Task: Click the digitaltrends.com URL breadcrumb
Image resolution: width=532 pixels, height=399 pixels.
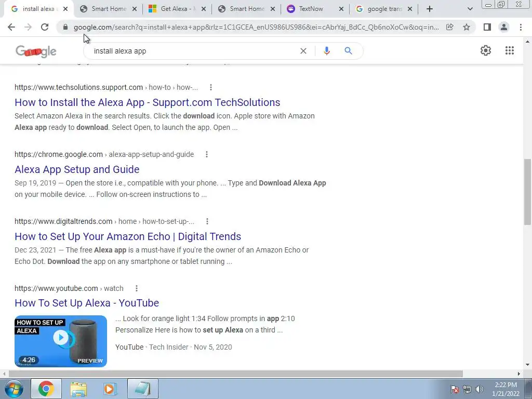Action: coord(104,221)
